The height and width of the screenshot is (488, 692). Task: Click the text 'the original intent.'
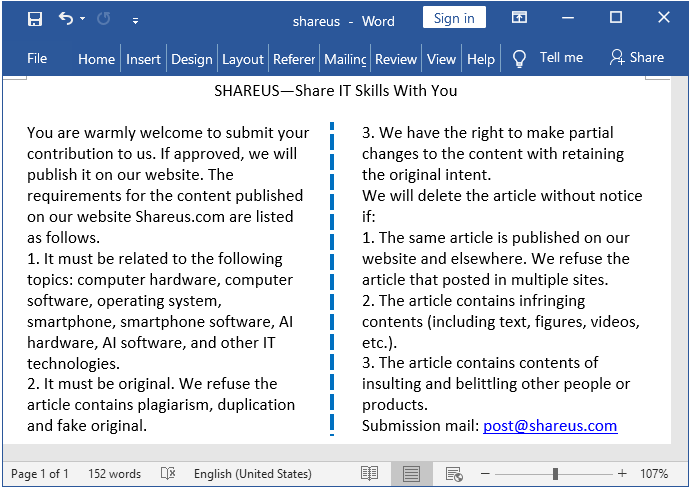426,175
